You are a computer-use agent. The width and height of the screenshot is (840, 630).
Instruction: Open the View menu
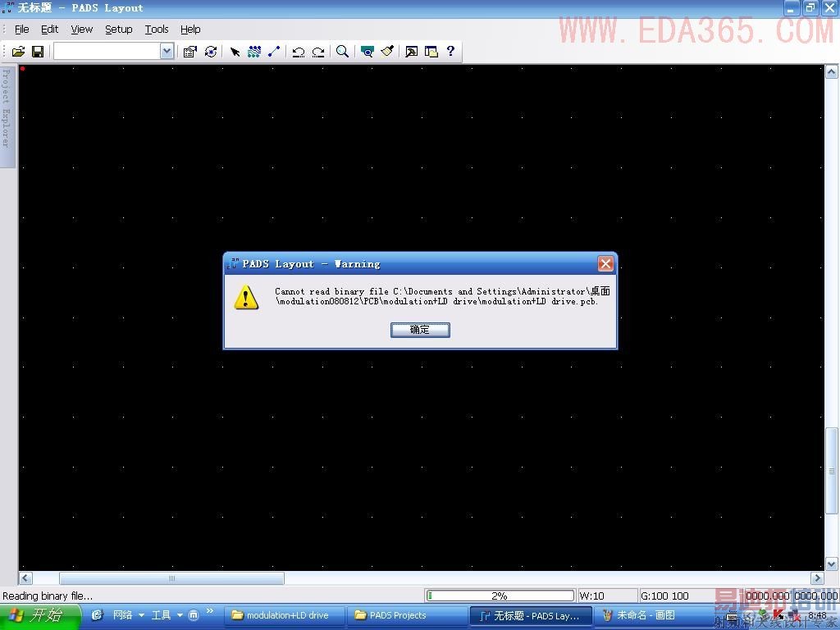click(x=82, y=30)
